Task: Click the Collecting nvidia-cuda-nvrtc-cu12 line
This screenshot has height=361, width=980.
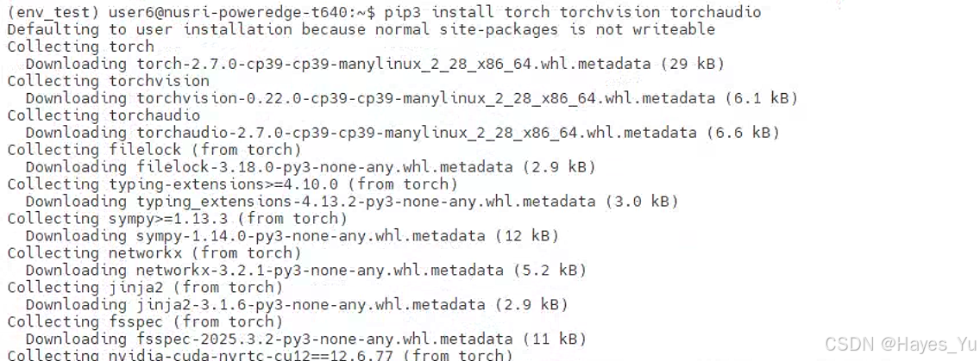Action: click(x=260, y=355)
